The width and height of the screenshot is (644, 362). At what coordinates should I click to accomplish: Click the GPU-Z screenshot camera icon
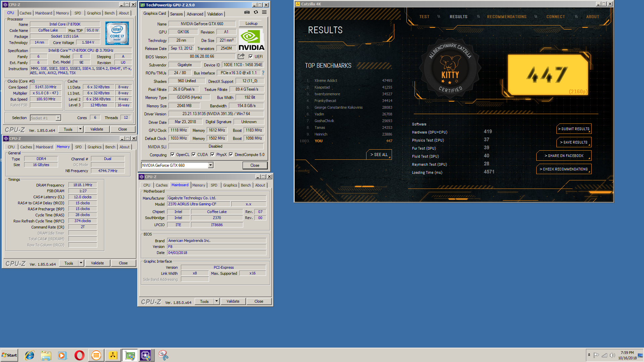[247, 12]
